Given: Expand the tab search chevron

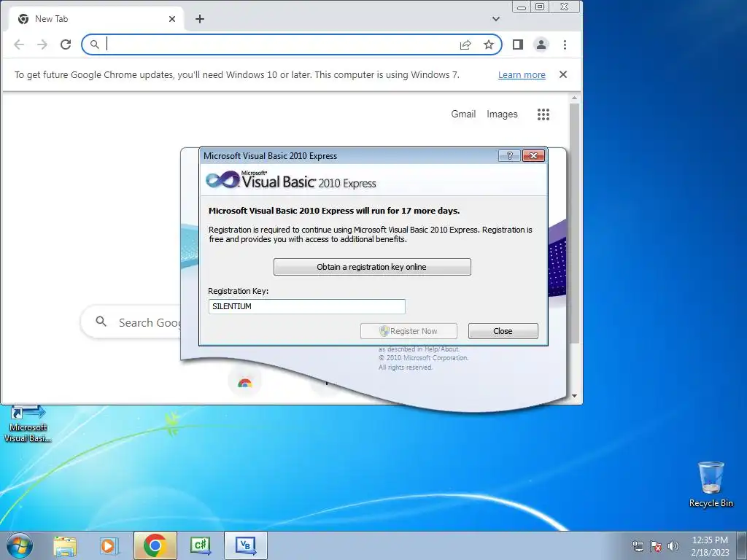Looking at the screenshot, I should click(x=496, y=19).
